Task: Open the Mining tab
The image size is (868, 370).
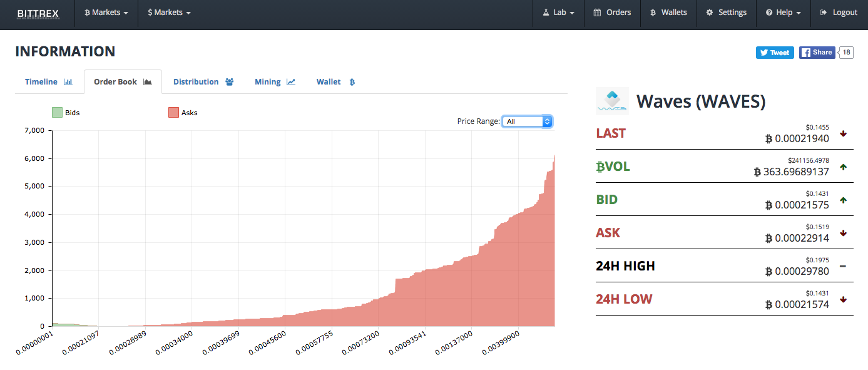Action: (x=275, y=82)
